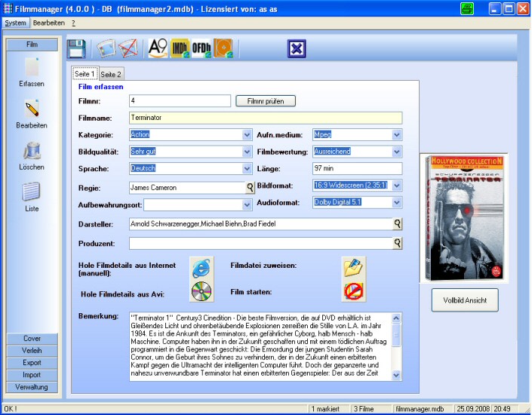
Task: Click into the Filmname input field
Action: click(x=265, y=118)
